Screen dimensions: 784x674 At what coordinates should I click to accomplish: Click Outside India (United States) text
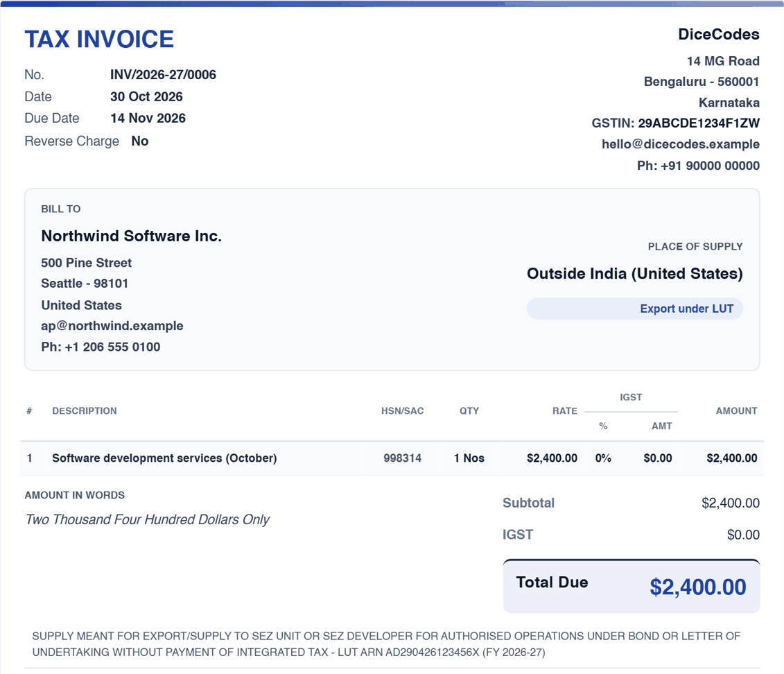point(634,273)
